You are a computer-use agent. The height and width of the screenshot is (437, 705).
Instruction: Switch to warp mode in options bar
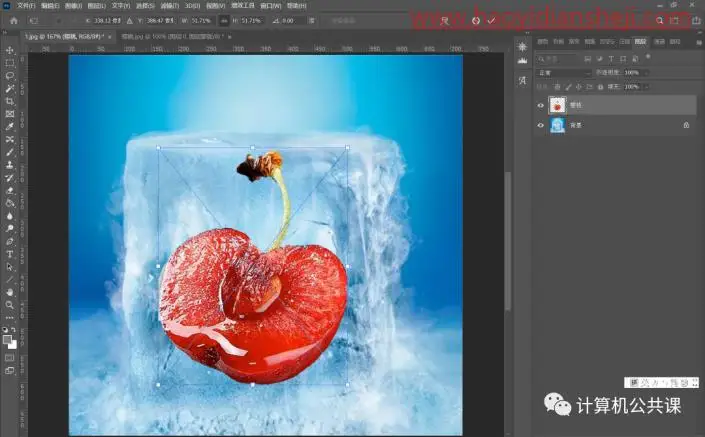point(444,21)
